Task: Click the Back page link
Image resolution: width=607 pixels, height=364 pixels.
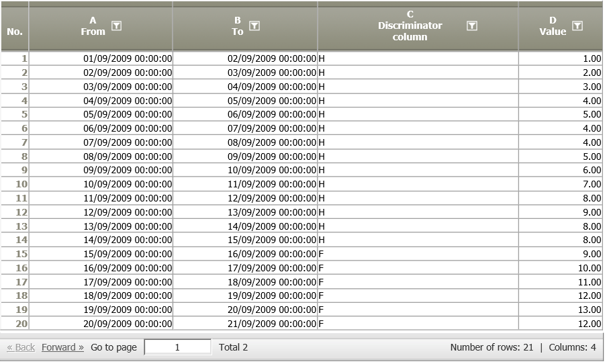Action: pos(21,347)
